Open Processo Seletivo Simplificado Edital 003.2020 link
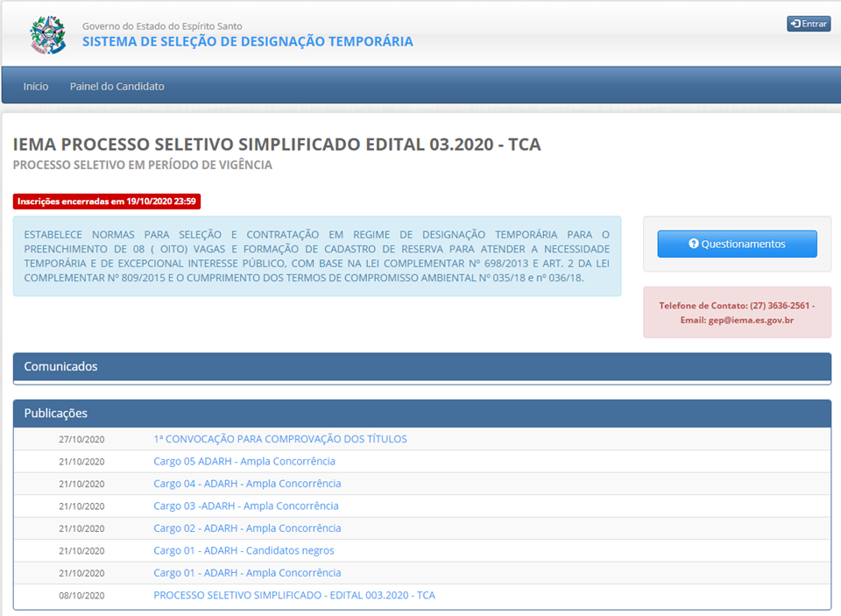 point(293,595)
